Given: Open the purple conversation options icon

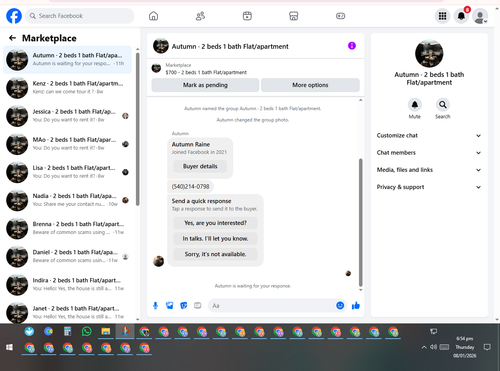Looking at the screenshot, I should pyautogui.click(x=352, y=46).
